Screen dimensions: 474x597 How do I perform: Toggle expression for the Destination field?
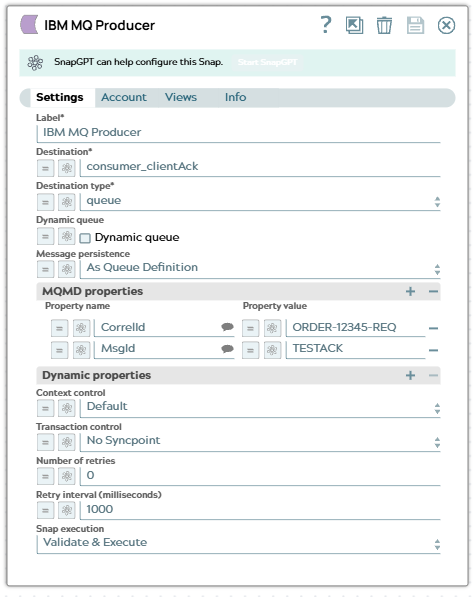point(45,168)
